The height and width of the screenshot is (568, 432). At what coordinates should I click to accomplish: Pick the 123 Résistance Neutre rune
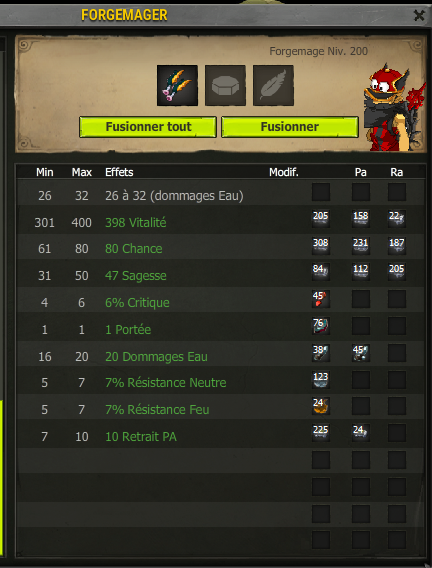(321, 380)
